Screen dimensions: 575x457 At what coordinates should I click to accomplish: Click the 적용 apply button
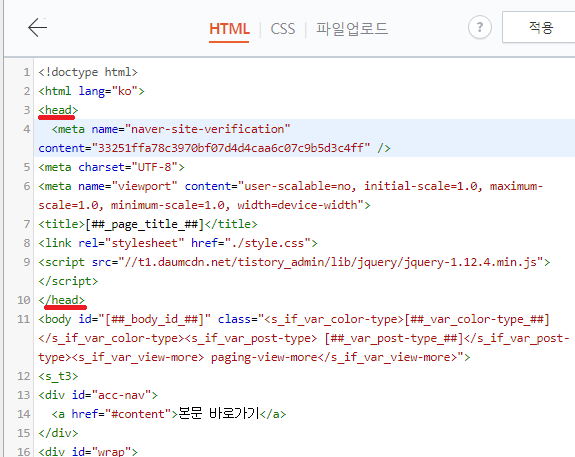(x=541, y=28)
